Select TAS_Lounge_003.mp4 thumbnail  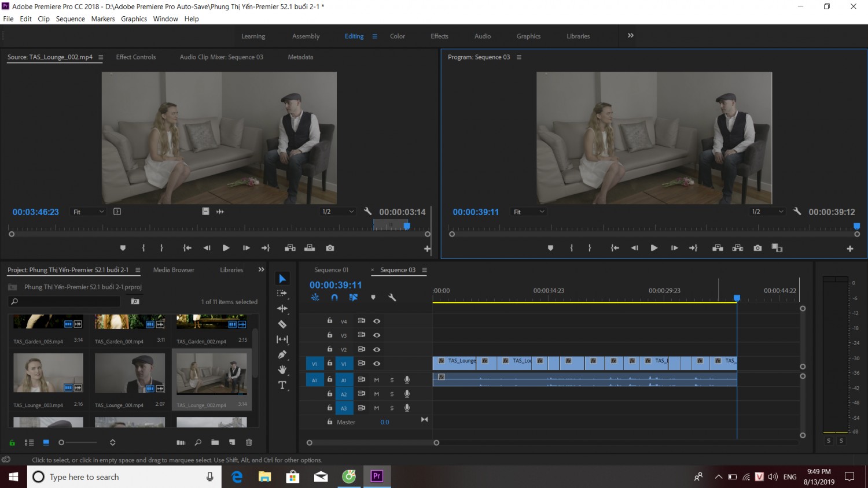[48, 373]
